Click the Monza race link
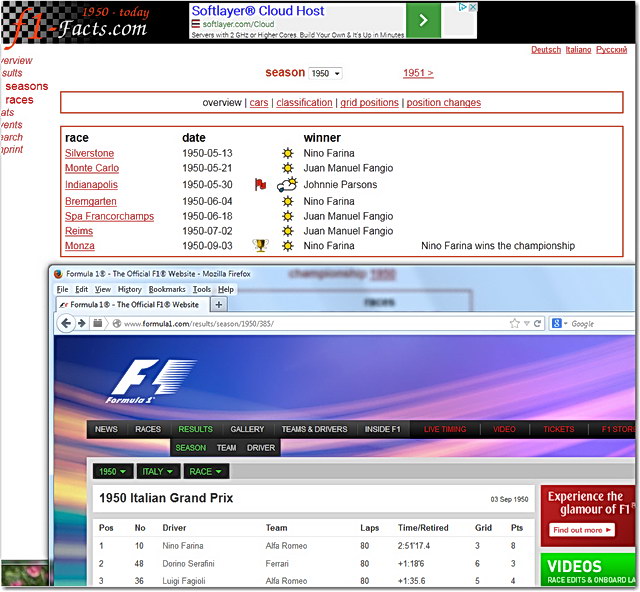Screen dimensions: 640x592 [80, 245]
